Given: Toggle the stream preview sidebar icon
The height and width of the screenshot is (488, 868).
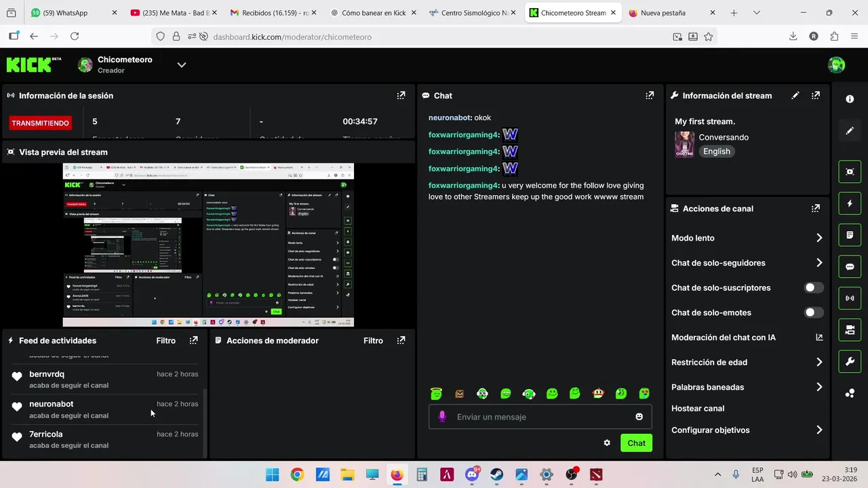Looking at the screenshot, I should (x=850, y=171).
